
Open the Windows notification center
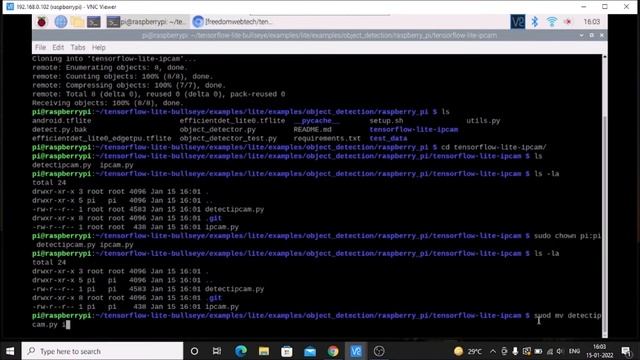(626, 351)
